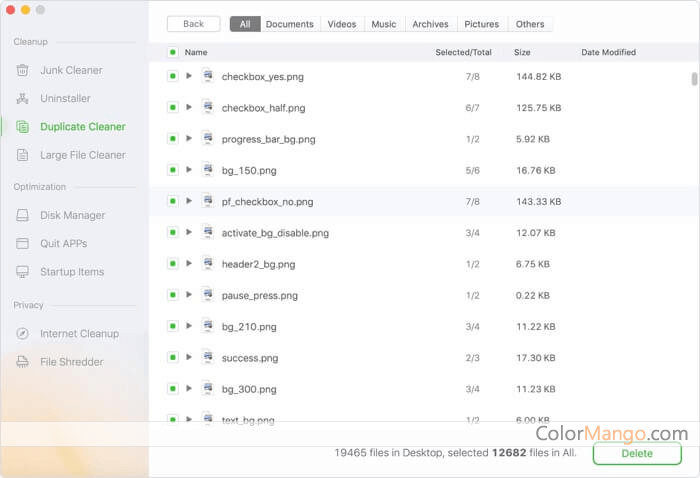The height and width of the screenshot is (478, 700).
Task: Switch to the Documents filter tab
Action: (289, 24)
